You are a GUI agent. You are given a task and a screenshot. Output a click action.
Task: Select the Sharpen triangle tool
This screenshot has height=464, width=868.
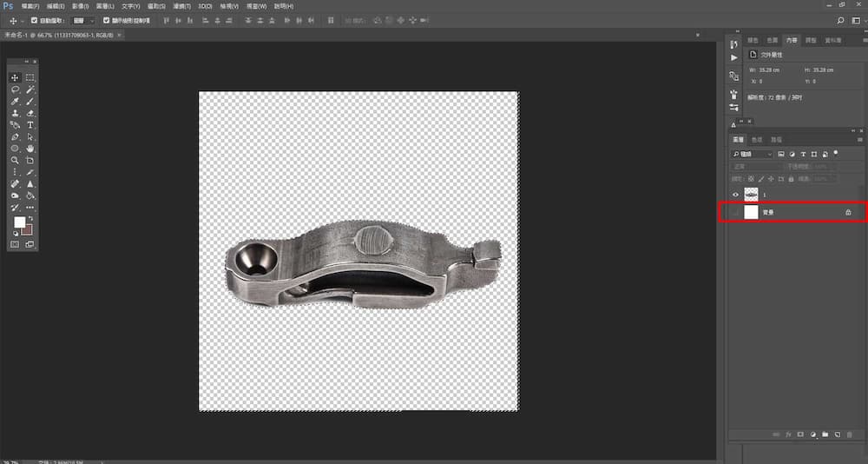[30, 184]
